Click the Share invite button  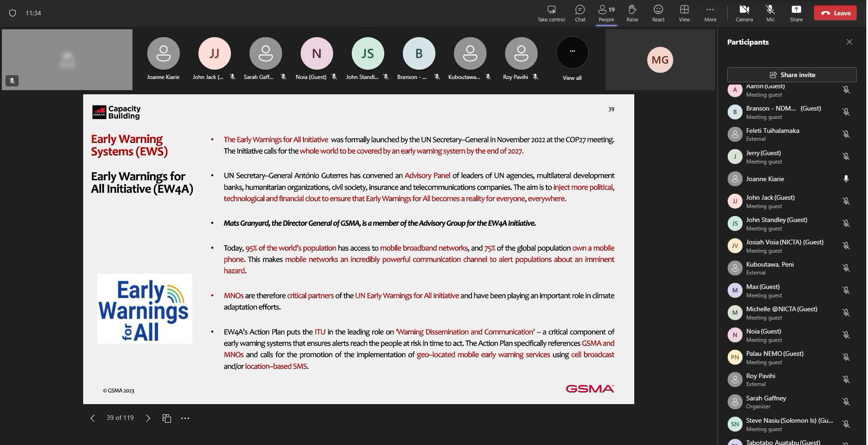click(792, 75)
